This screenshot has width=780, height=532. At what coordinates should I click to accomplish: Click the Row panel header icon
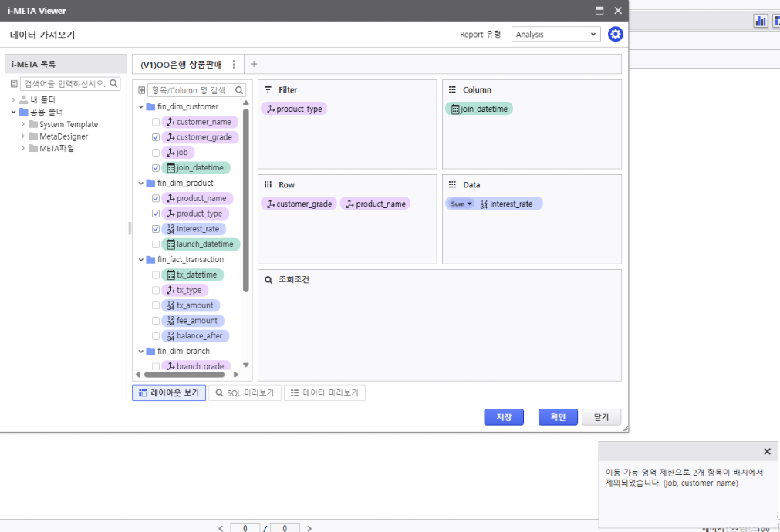pyautogui.click(x=268, y=184)
